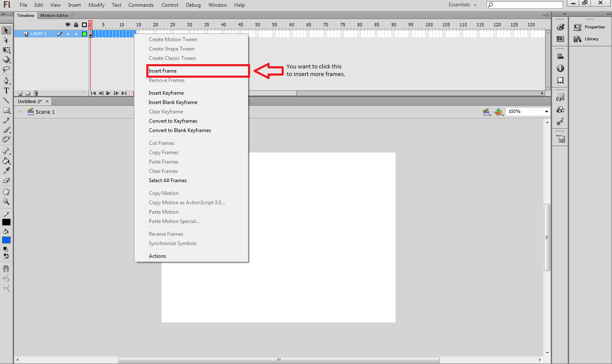Expand the Timeline panel options menu
The height and width of the screenshot is (364, 612).
click(546, 15)
